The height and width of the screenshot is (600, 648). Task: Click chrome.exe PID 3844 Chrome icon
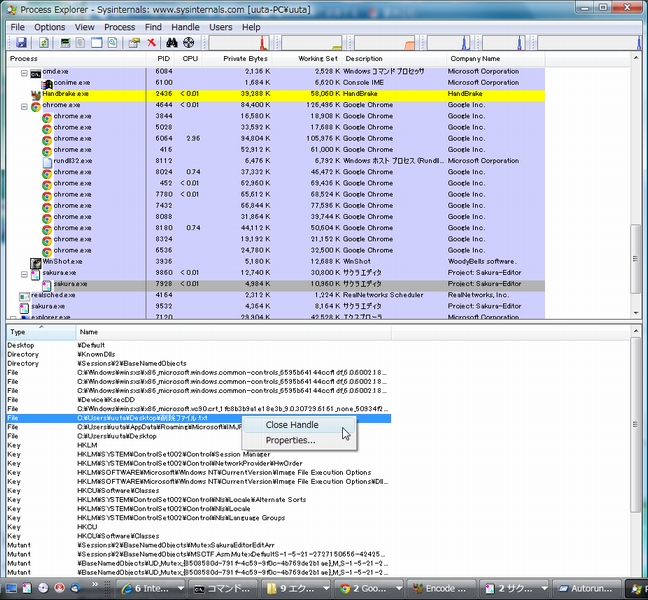tap(47, 118)
